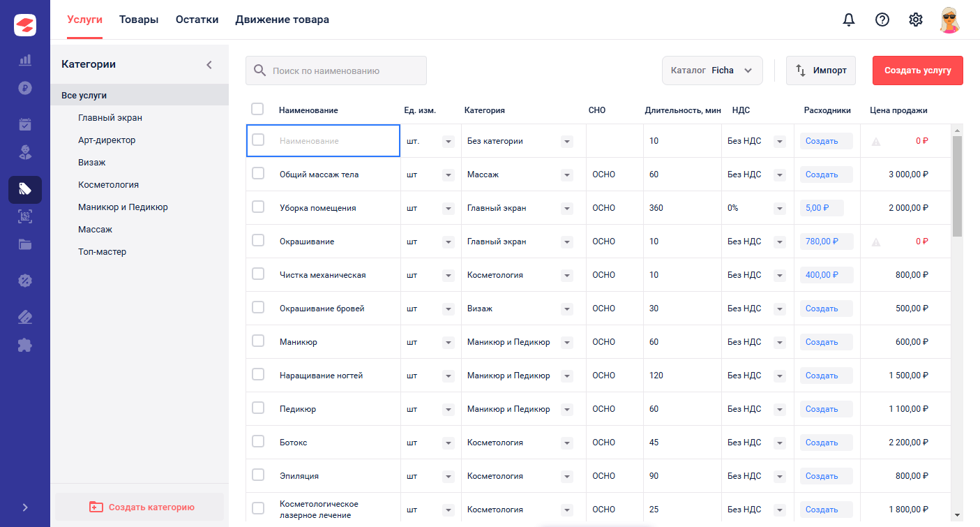980x527 pixels.
Task: Click the Импорт button
Action: (x=821, y=70)
